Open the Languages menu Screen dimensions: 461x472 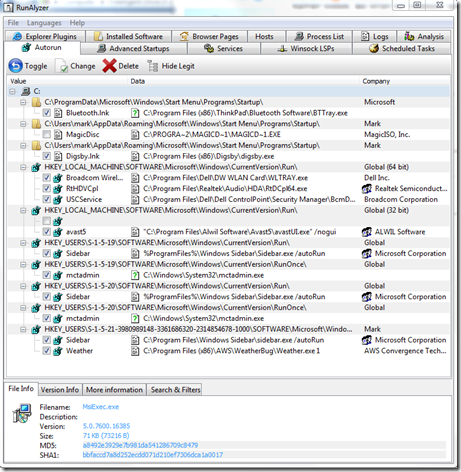point(44,23)
